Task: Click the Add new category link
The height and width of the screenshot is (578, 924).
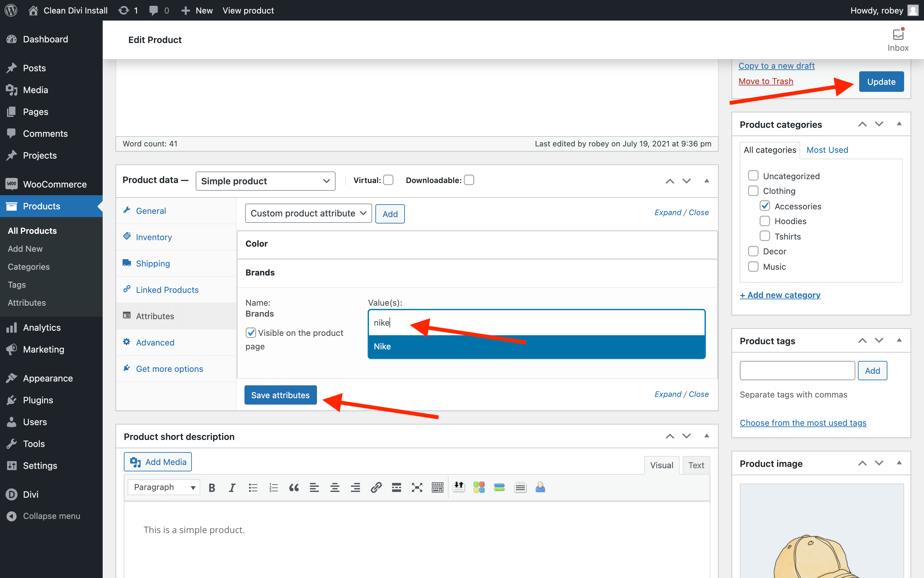Action: pos(780,295)
